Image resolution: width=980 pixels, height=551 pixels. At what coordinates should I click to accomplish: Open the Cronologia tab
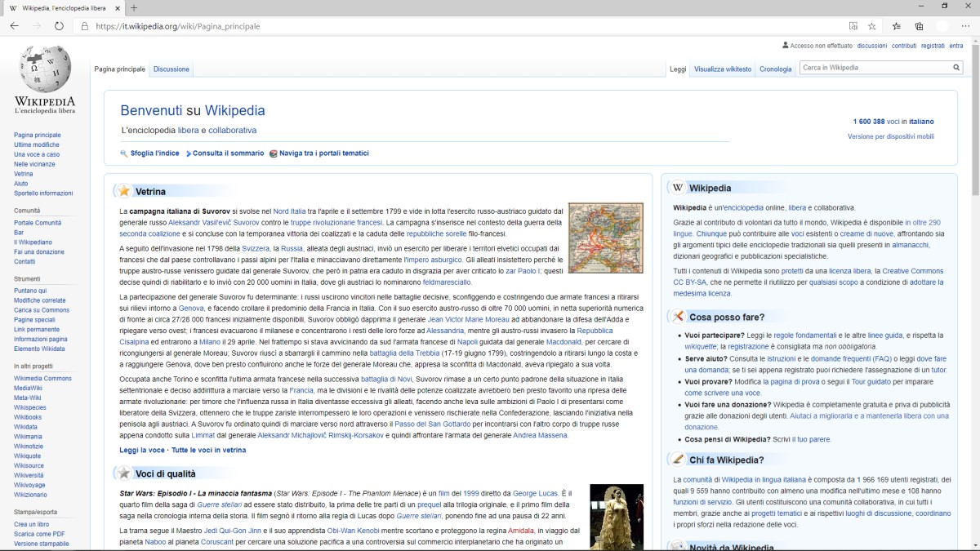point(776,69)
